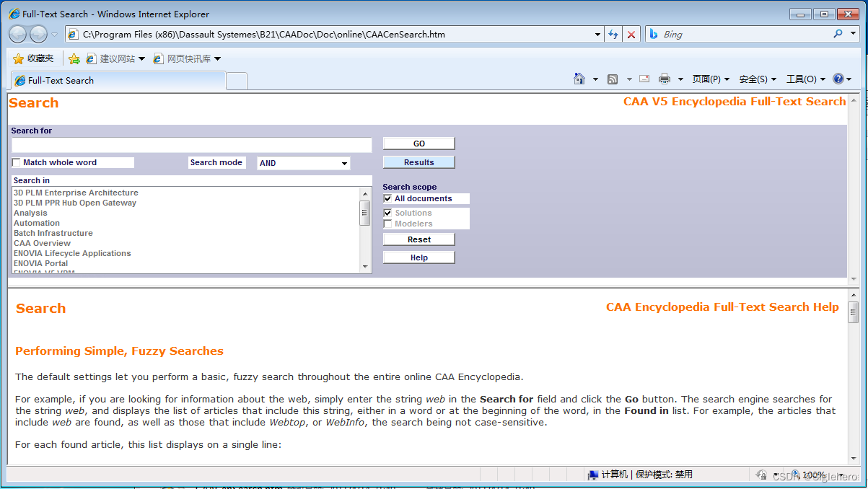Viewport: 868px width, 489px height.
Task: Expand the address bar history dropdown
Action: click(597, 34)
